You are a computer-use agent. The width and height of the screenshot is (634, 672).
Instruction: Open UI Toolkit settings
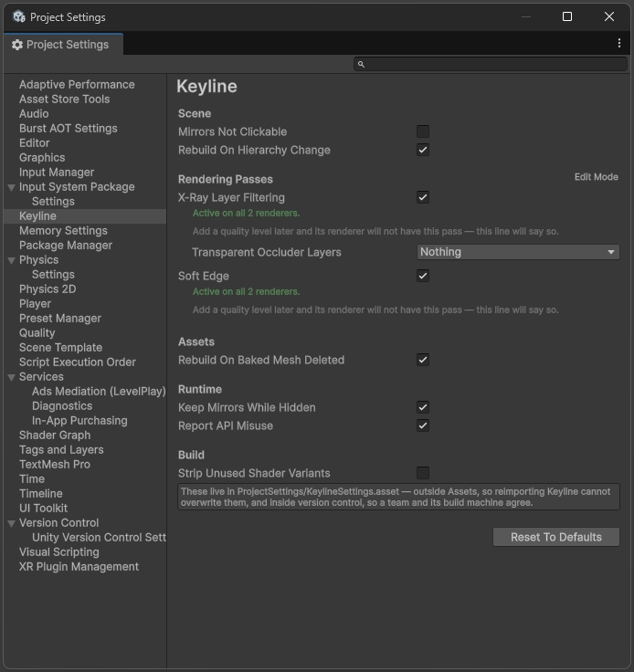click(x=43, y=508)
